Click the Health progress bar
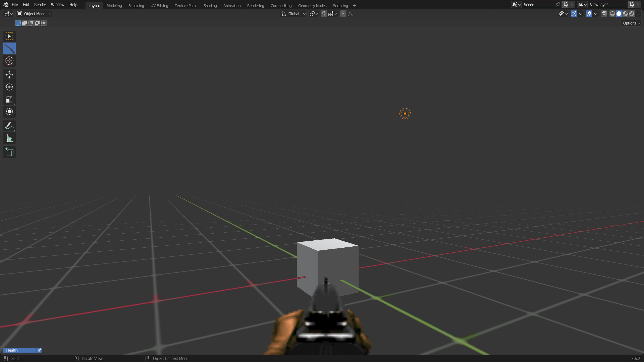 tap(19, 350)
